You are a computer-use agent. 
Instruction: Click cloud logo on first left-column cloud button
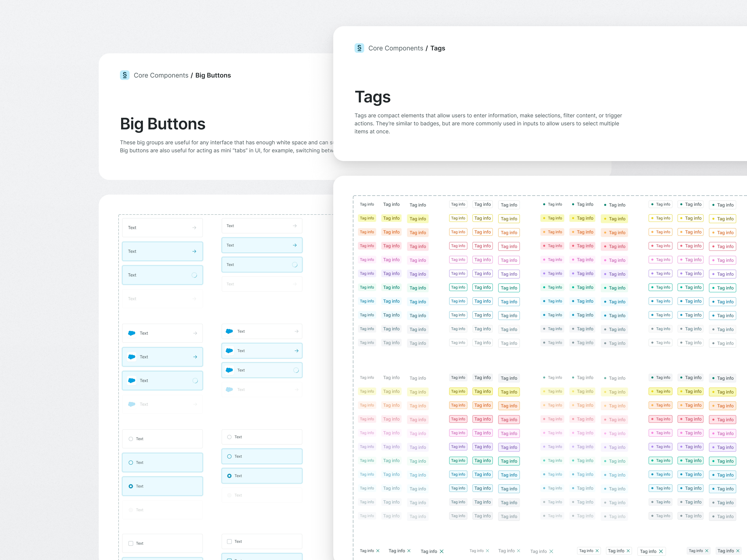(132, 333)
